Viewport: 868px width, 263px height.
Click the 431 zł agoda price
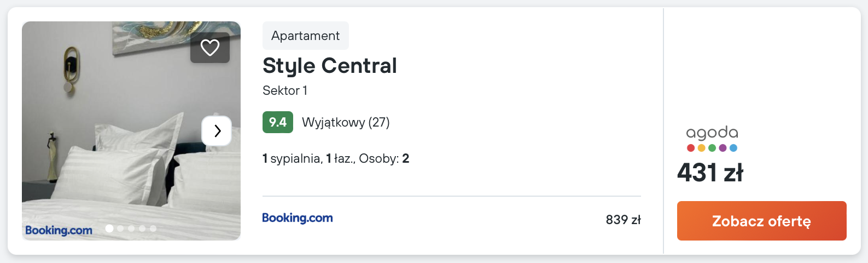(710, 173)
